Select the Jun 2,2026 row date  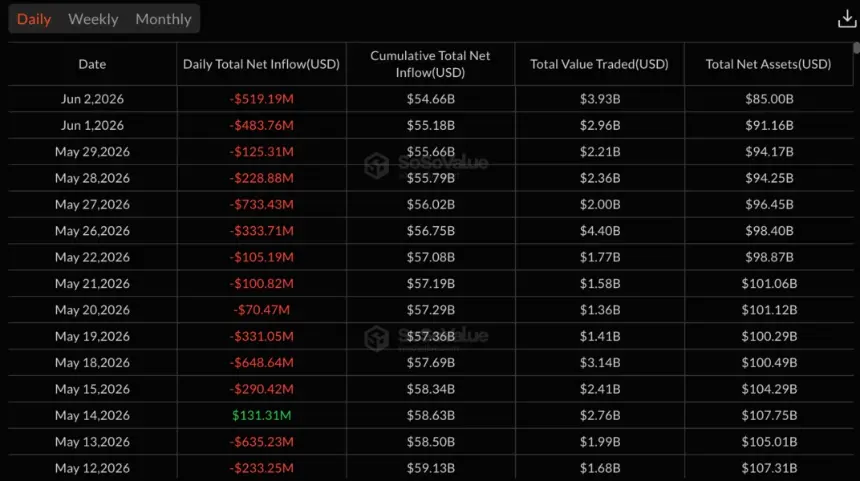coord(92,99)
